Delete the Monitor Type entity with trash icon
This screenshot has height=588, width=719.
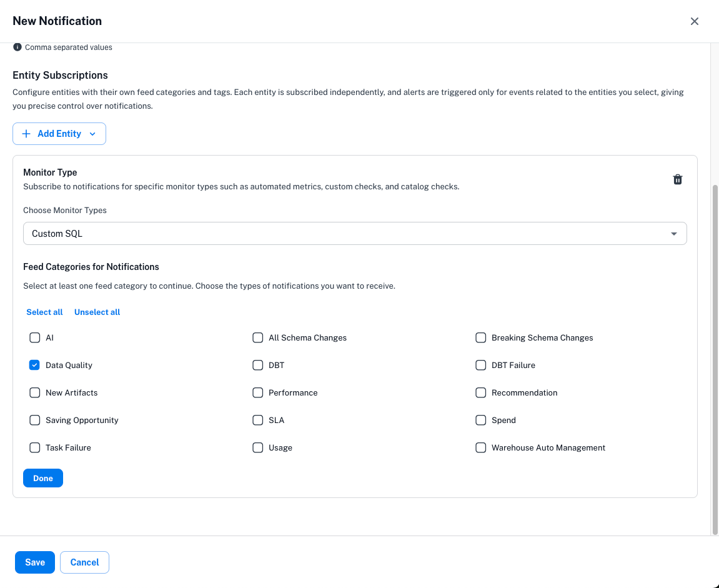(x=677, y=180)
